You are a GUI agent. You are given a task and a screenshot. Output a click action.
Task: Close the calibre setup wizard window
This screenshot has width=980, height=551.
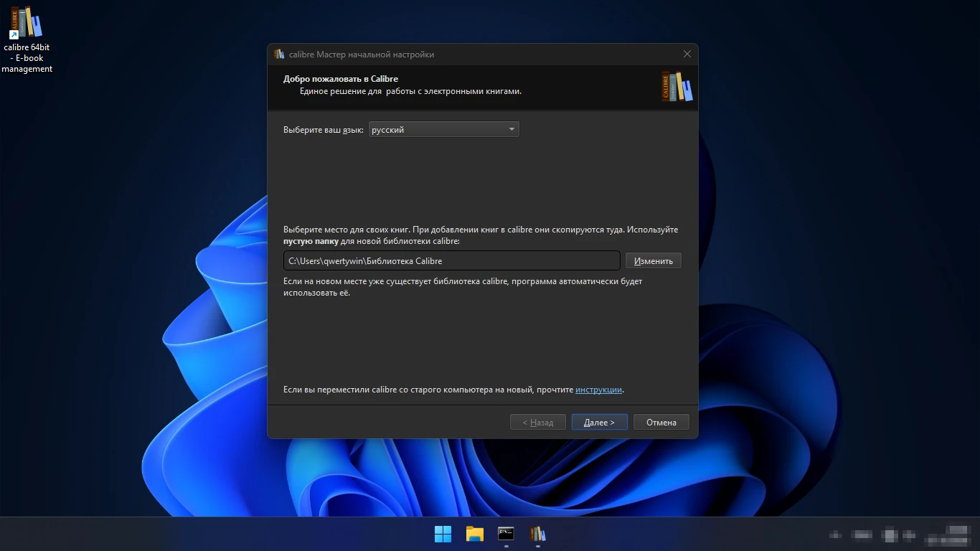[687, 54]
